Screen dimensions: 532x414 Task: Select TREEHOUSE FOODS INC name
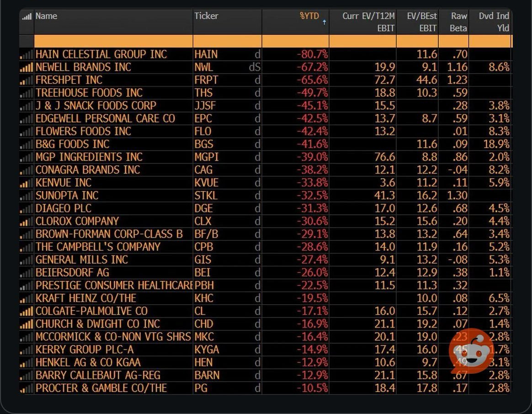click(89, 93)
